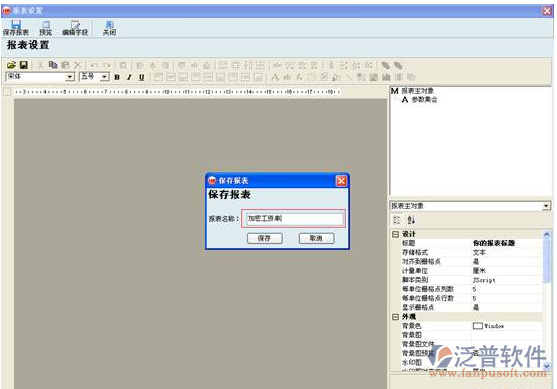Click the 报表名称 text input field
The height and width of the screenshot is (389, 557).
point(293,218)
